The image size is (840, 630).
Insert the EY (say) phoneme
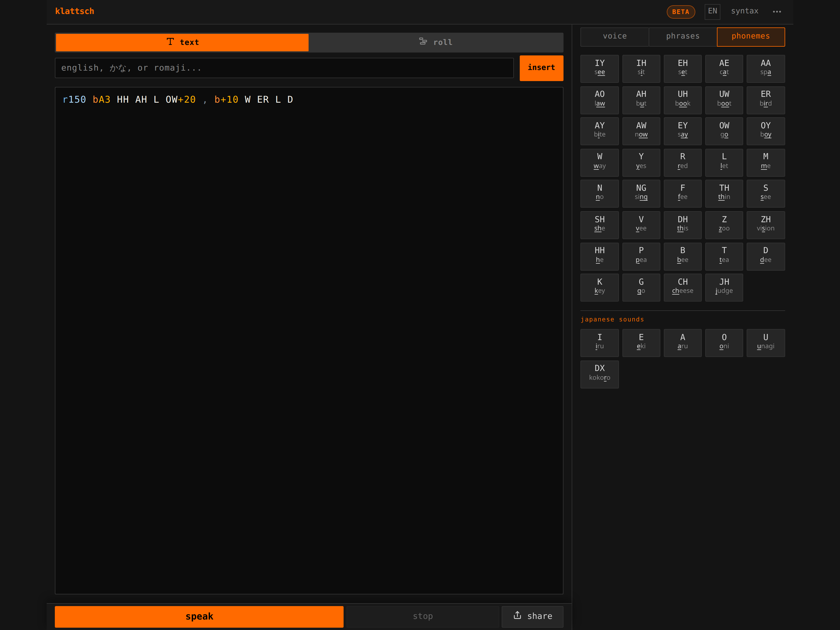[682, 131]
